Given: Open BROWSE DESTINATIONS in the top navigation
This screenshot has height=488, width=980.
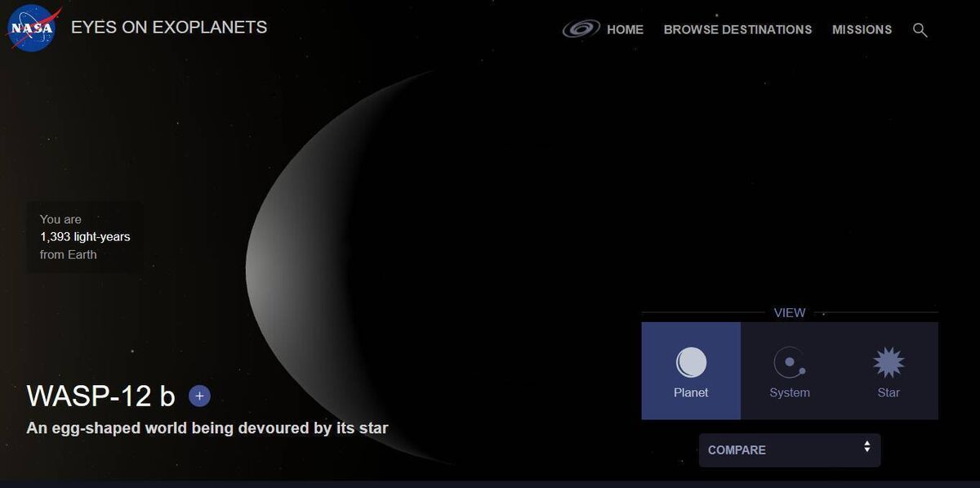Looking at the screenshot, I should [x=737, y=29].
